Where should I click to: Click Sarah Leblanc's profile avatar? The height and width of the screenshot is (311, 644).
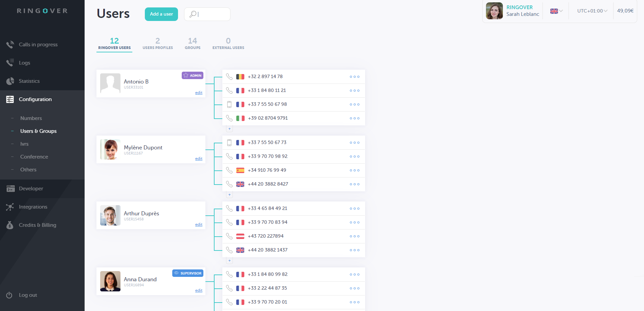[494, 11]
